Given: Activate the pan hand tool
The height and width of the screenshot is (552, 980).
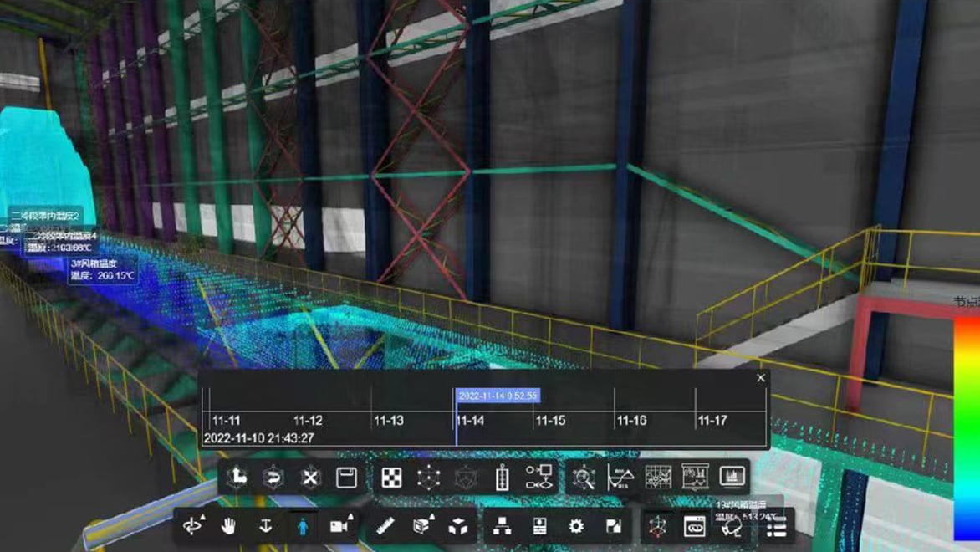Looking at the screenshot, I should click(228, 526).
